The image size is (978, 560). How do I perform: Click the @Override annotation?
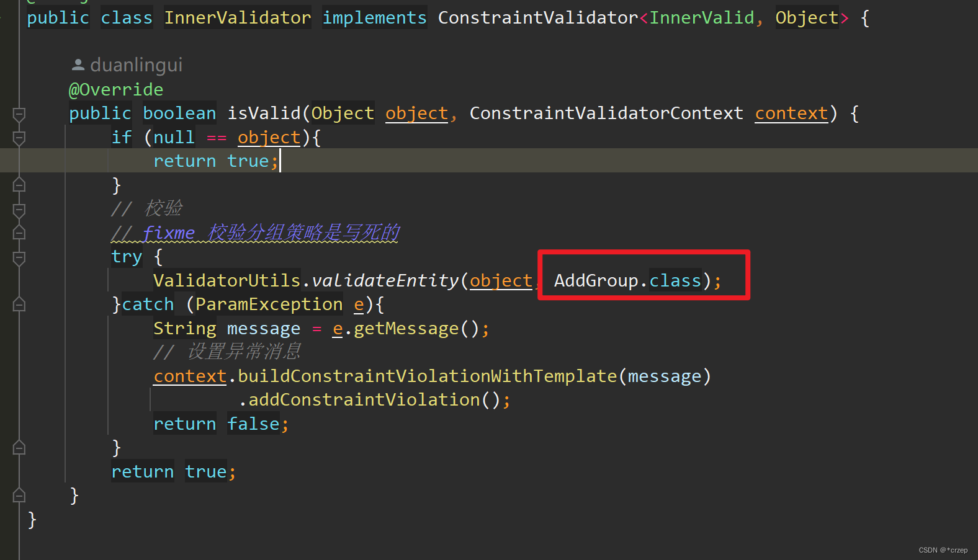tap(116, 90)
